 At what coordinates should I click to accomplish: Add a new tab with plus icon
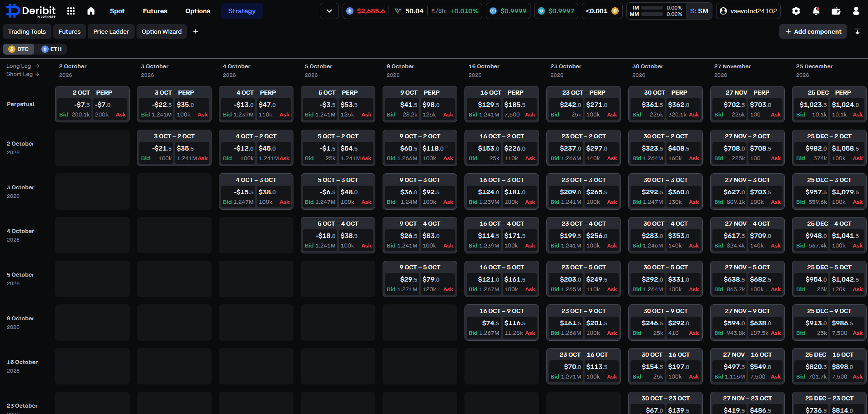pos(196,31)
